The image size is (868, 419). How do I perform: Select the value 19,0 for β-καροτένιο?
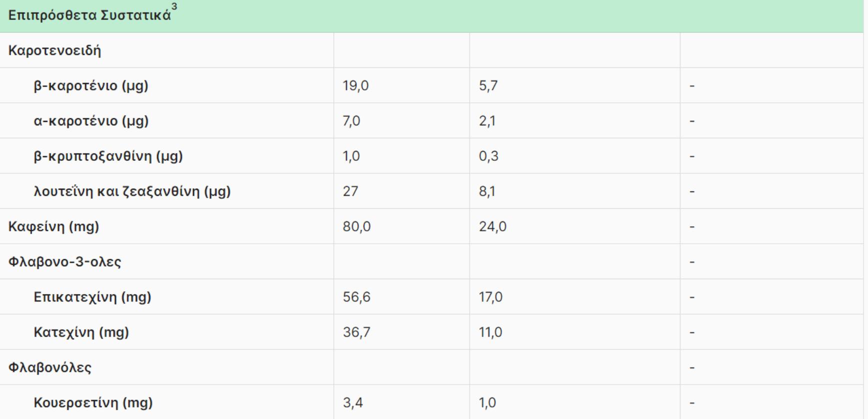tap(355, 86)
